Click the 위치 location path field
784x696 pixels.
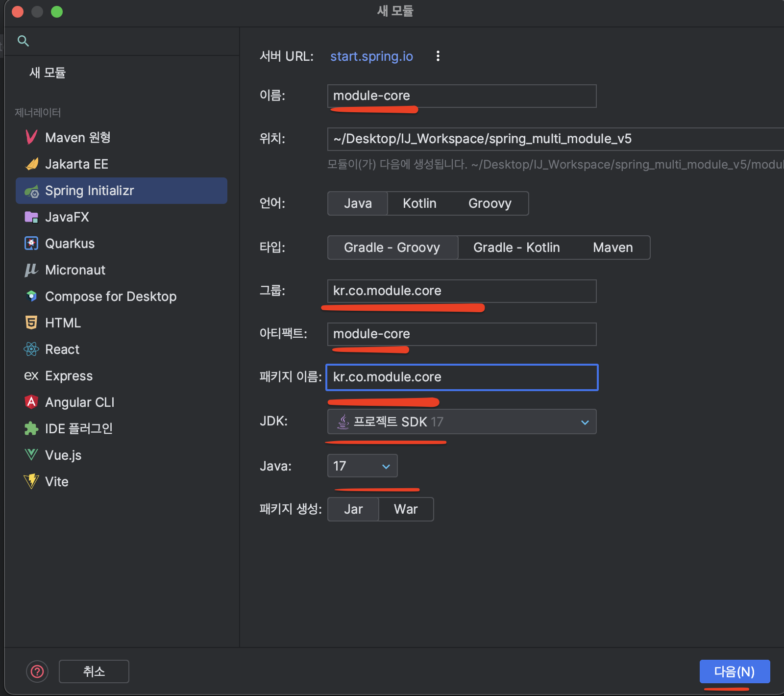coord(556,139)
